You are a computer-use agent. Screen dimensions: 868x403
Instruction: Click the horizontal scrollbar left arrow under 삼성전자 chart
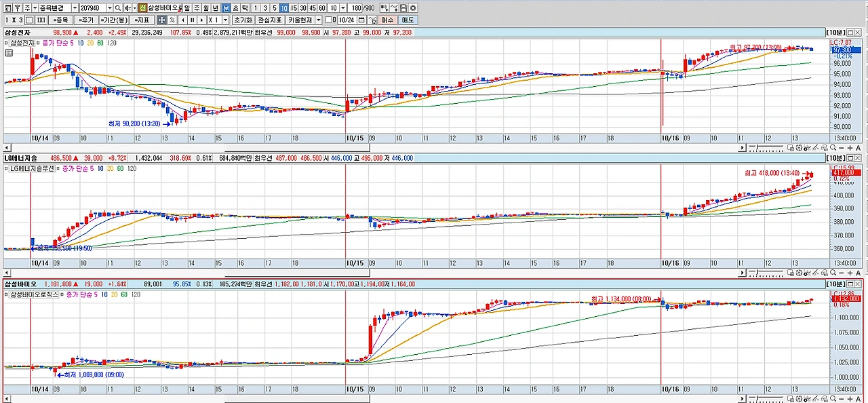click(7, 147)
